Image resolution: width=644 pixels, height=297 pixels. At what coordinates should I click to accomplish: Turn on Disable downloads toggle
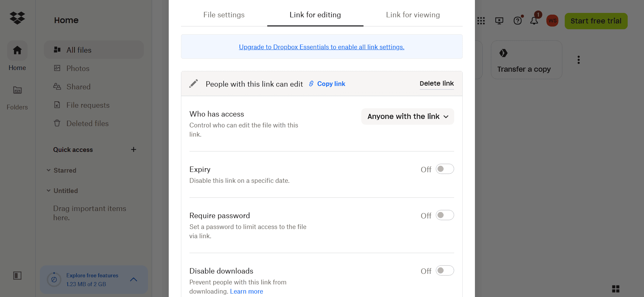coord(445,270)
